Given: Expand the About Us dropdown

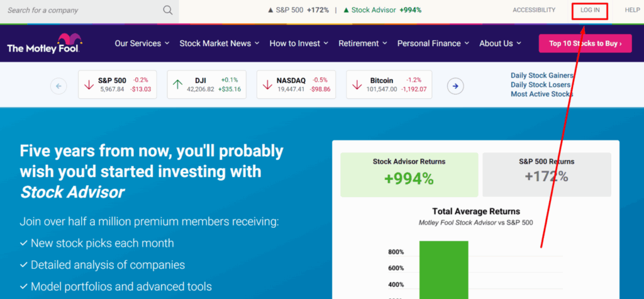Looking at the screenshot, I should click(x=500, y=43).
